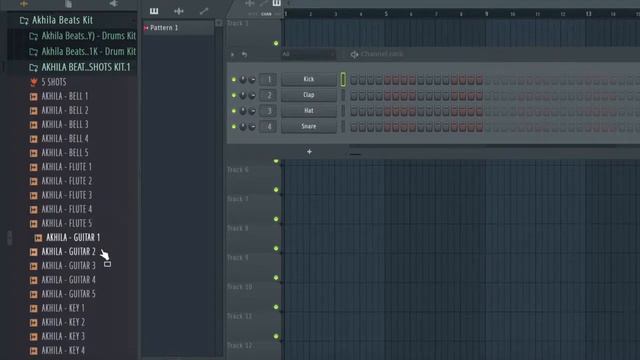The image size is (640, 360).
Task: Click mixer track number 1 for Kick
Action: [x=269, y=79]
